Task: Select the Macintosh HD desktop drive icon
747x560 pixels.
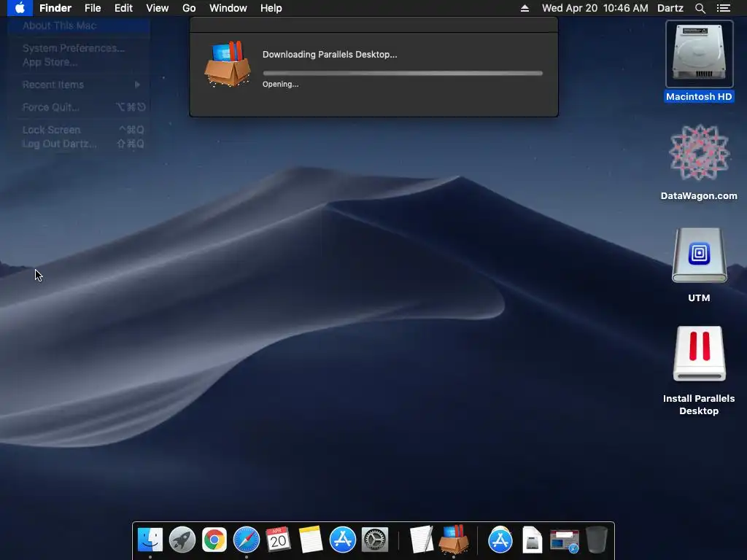Action: (x=699, y=53)
